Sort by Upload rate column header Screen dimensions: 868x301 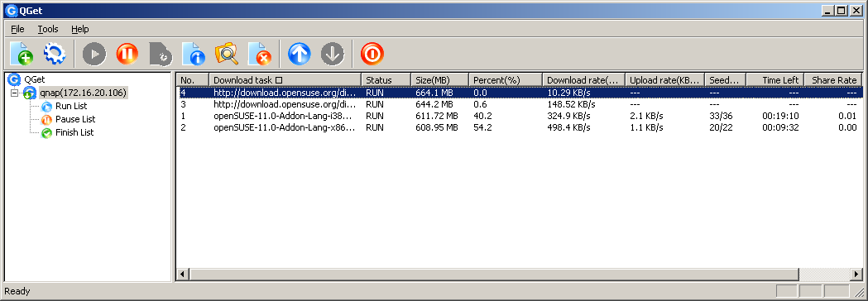[x=665, y=80]
